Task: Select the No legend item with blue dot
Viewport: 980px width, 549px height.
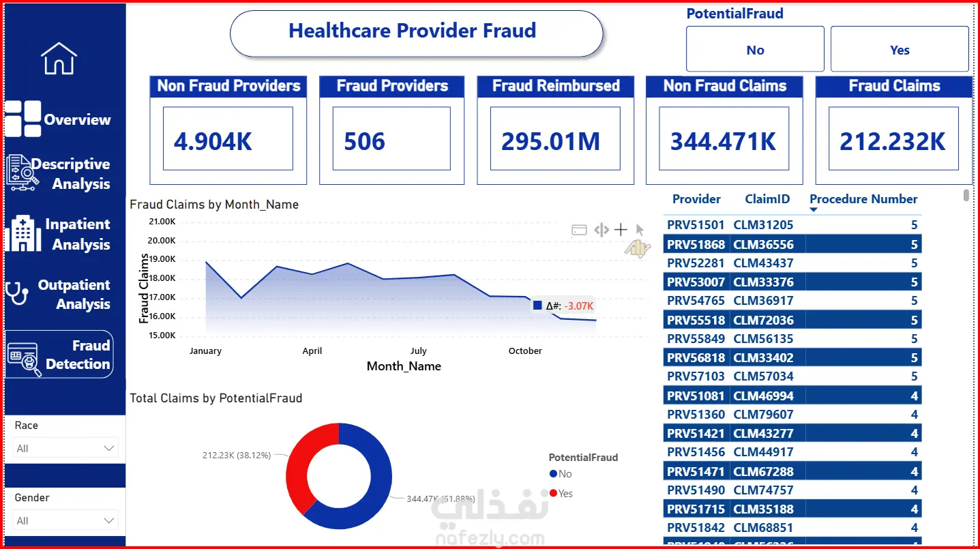Action: click(561, 474)
